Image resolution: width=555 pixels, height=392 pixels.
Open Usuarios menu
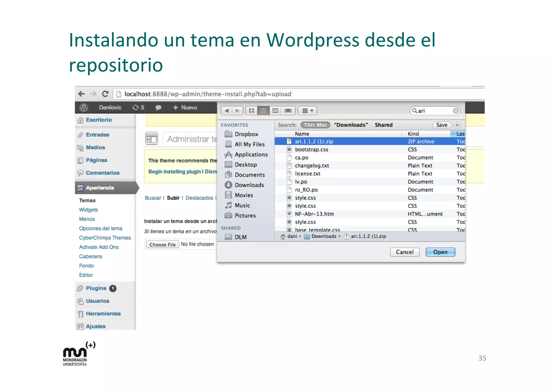coord(105,301)
